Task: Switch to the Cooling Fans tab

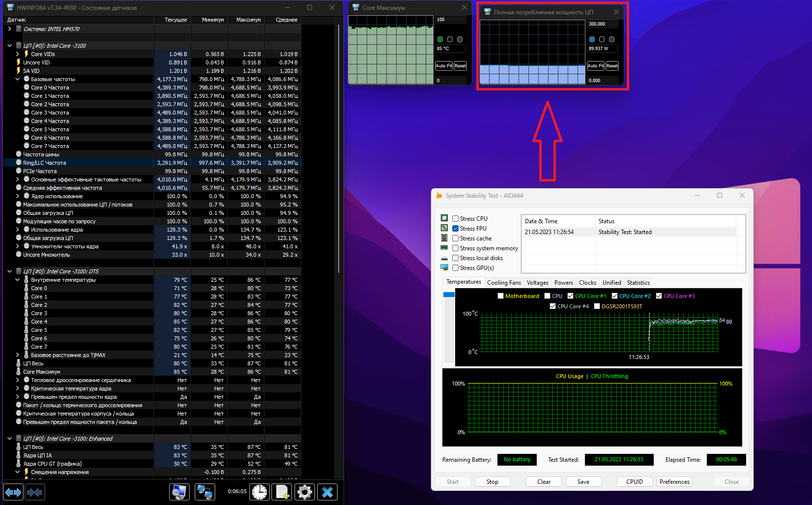Action: tap(504, 283)
